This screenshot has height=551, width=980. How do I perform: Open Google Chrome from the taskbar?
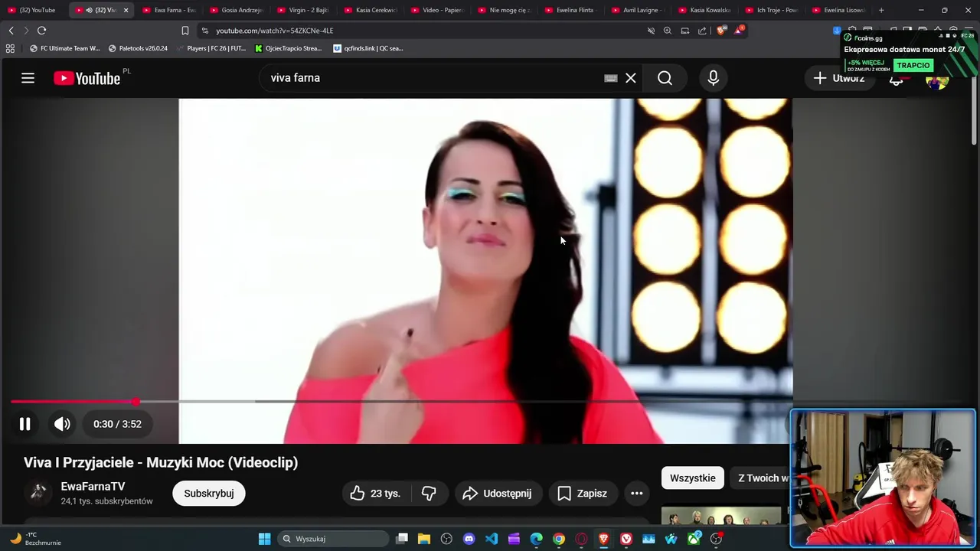point(559,539)
